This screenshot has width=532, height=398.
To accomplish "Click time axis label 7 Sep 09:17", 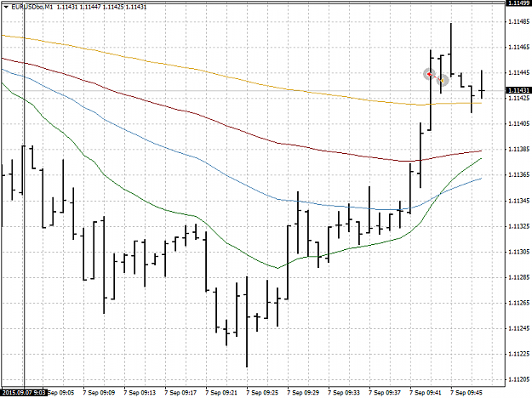I will click(180, 393).
